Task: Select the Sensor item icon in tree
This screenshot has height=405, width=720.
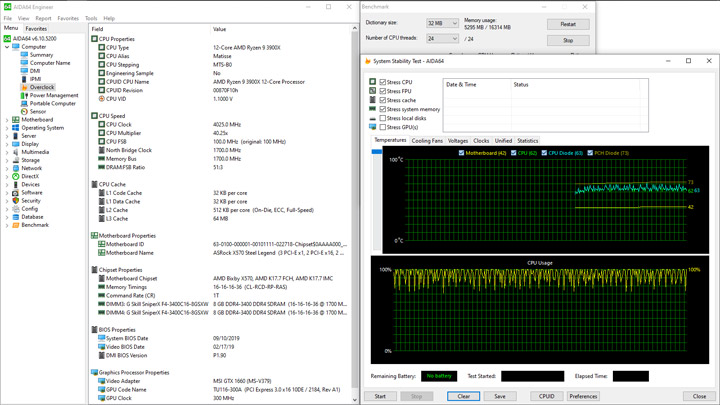Action: [25, 112]
